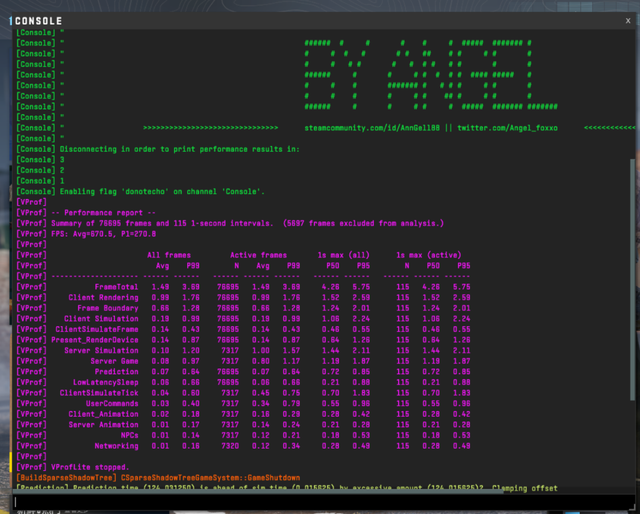Click the CONSOLE window title
The image size is (640, 514).
click(x=38, y=21)
